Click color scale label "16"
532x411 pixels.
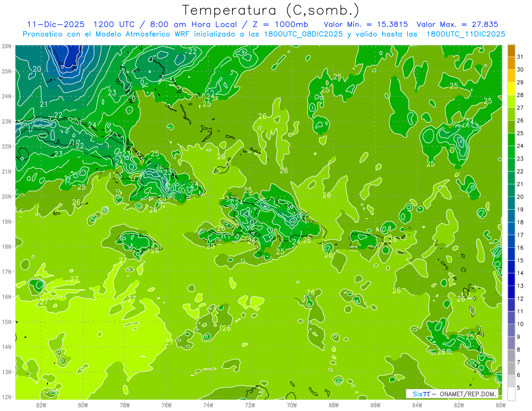point(520,247)
